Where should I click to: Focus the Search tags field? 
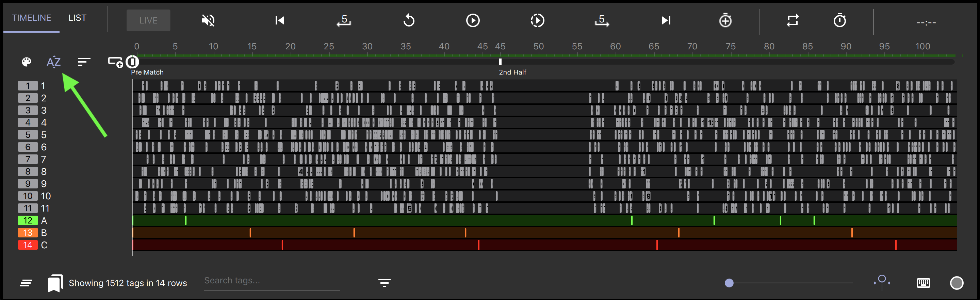[x=272, y=281]
